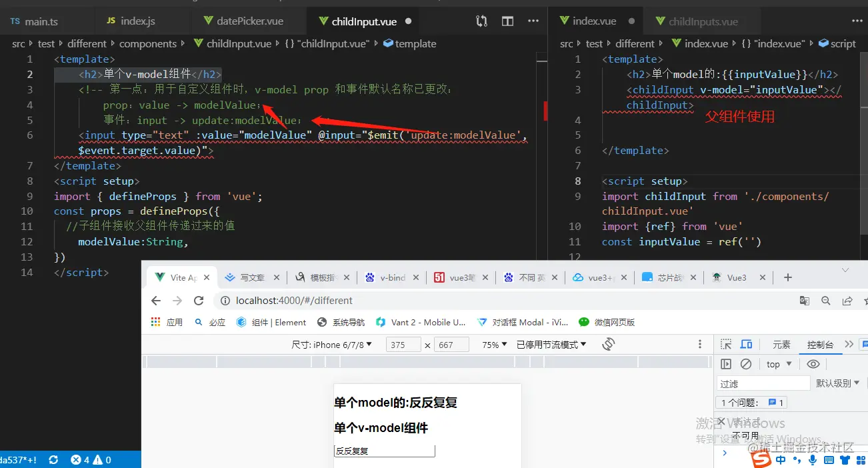Click the translate icon in the address bar
Screen dimensions: 868x468
[x=804, y=300]
